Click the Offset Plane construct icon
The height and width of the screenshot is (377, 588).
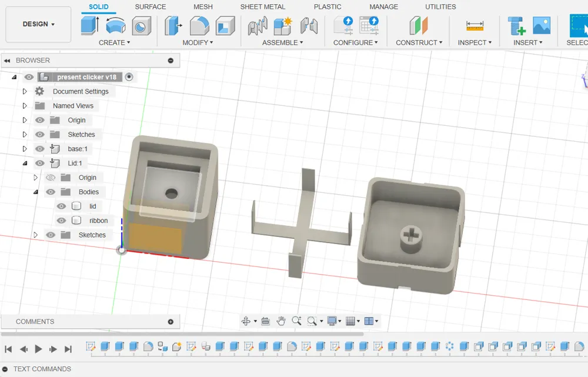click(419, 26)
